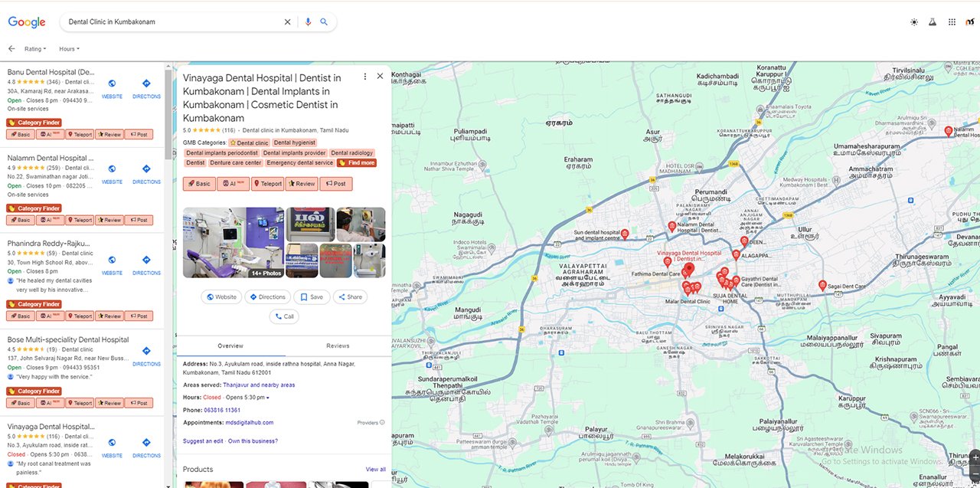
Task: Click the Directions button in detail panel
Action: click(x=267, y=297)
